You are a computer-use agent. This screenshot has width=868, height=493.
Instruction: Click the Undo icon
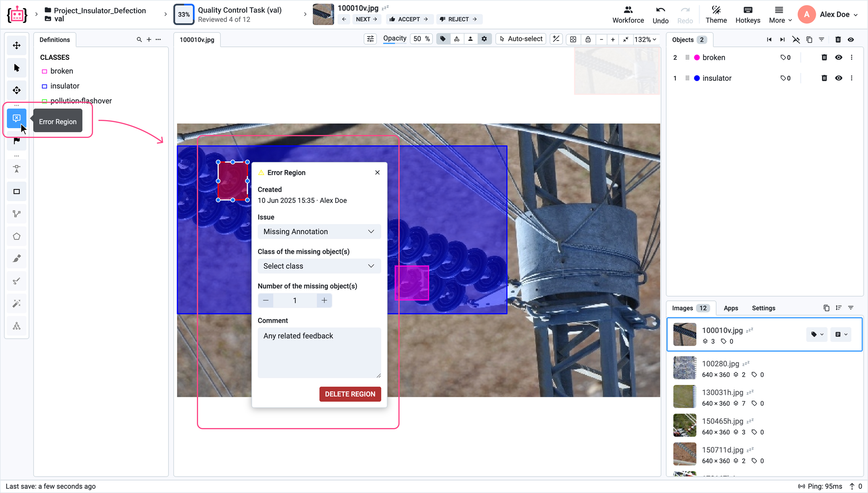660,10
